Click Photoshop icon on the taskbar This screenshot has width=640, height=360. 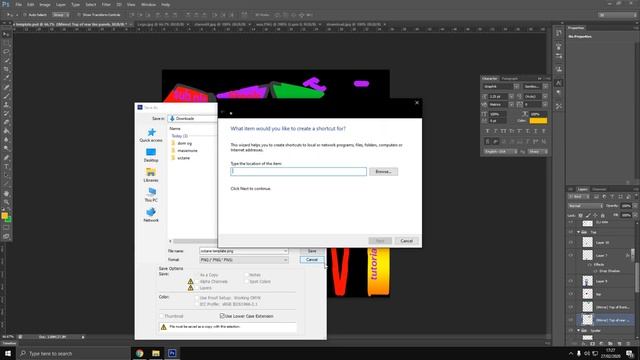point(172,353)
